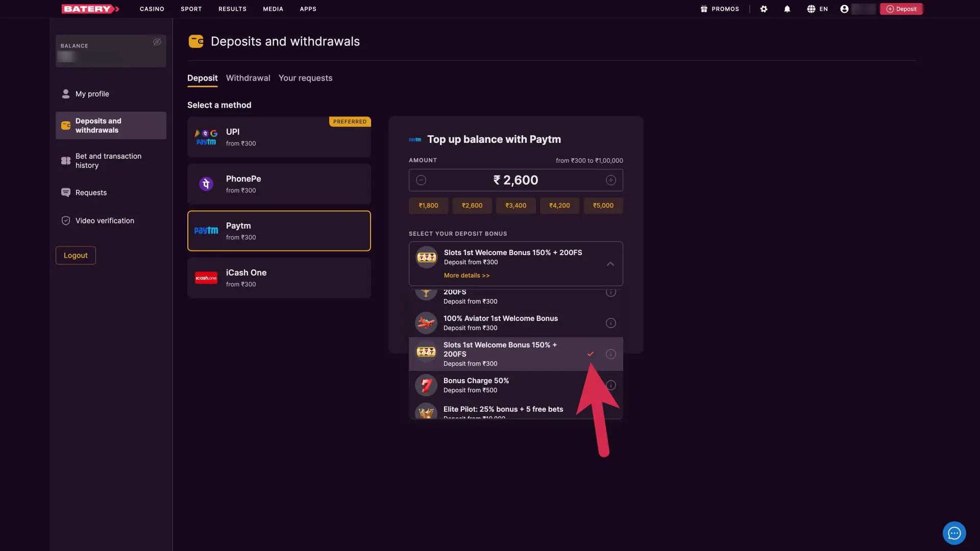Open the notifications bell
Image resolution: width=980 pixels, height=551 pixels.
pyautogui.click(x=787, y=9)
